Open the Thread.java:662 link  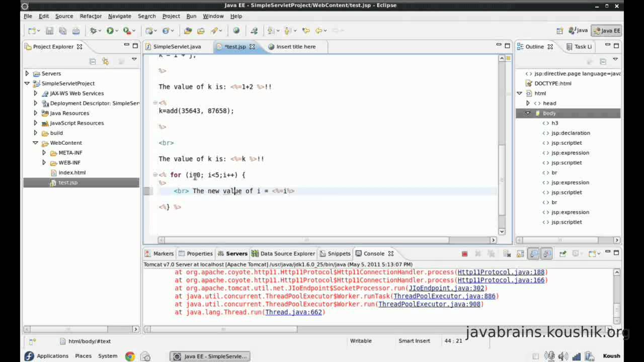pos(294,312)
